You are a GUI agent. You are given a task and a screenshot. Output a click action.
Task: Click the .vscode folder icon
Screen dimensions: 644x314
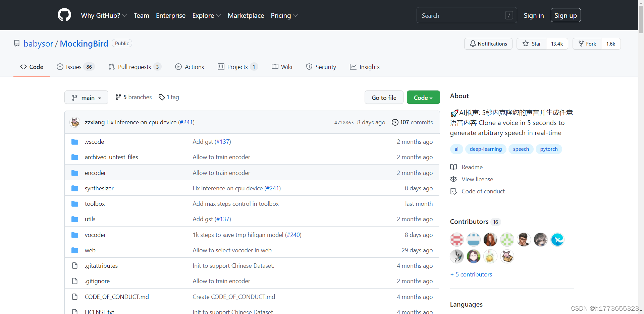pyautogui.click(x=75, y=142)
